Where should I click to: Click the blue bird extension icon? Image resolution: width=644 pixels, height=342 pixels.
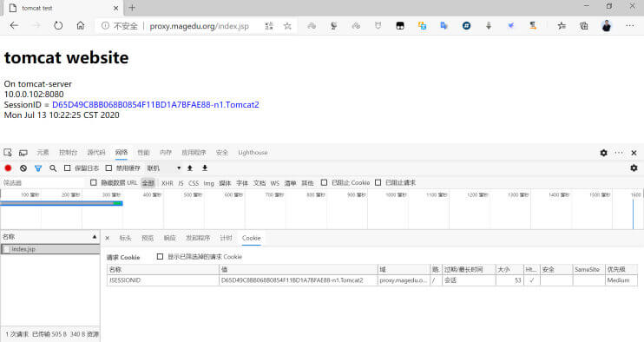tap(510, 26)
